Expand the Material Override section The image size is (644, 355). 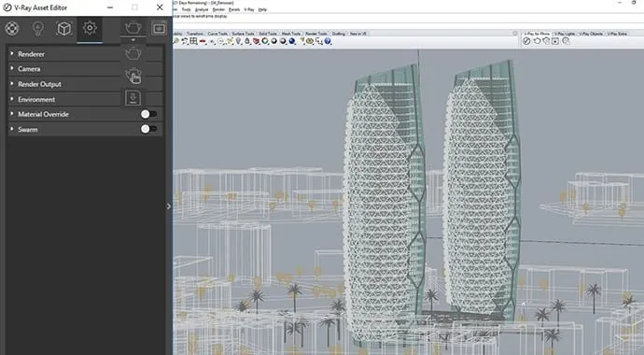[85, 114]
